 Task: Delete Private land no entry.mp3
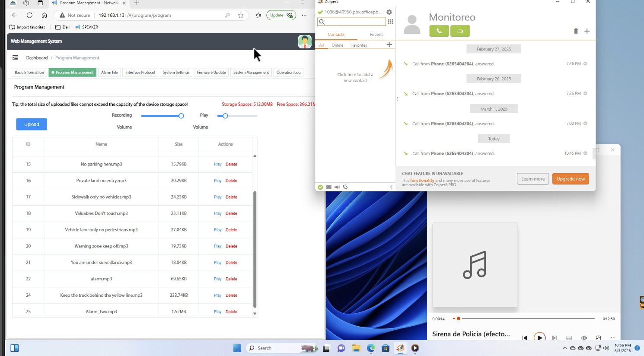pyautogui.click(x=231, y=181)
